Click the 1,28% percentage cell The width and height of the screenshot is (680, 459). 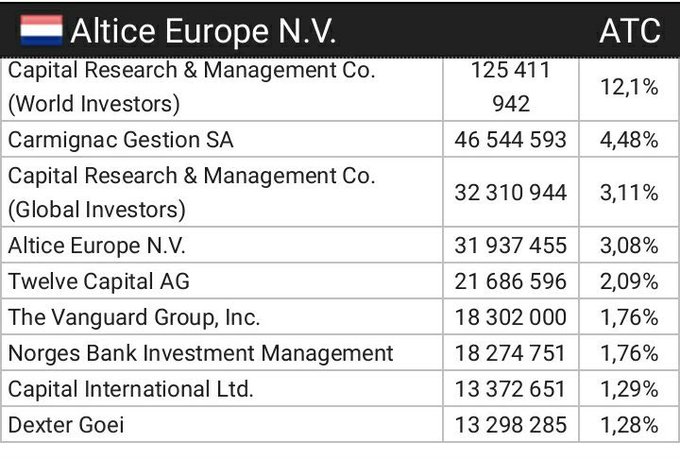click(629, 425)
